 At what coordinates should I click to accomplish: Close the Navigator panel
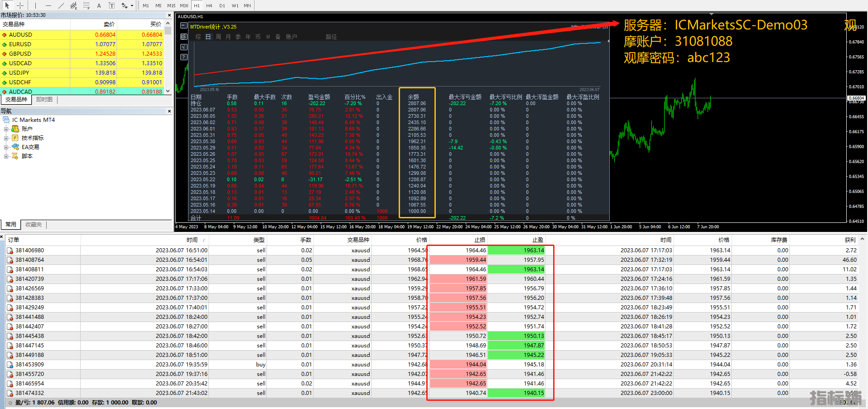point(169,111)
